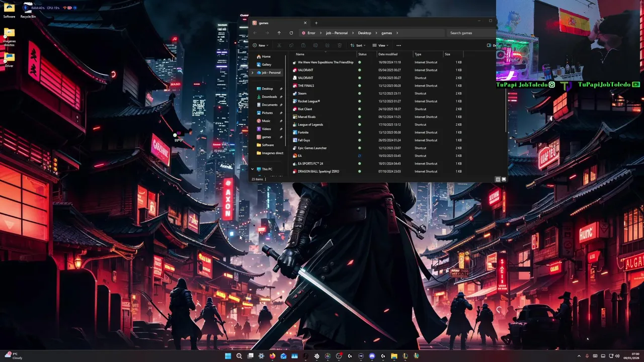Go to Home in navigation pane
Viewport: 644px width, 362px height.
coord(266,57)
